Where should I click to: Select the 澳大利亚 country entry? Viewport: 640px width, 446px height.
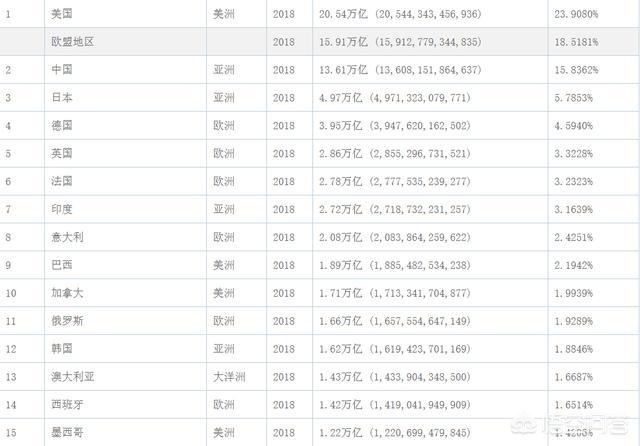click(x=73, y=377)
